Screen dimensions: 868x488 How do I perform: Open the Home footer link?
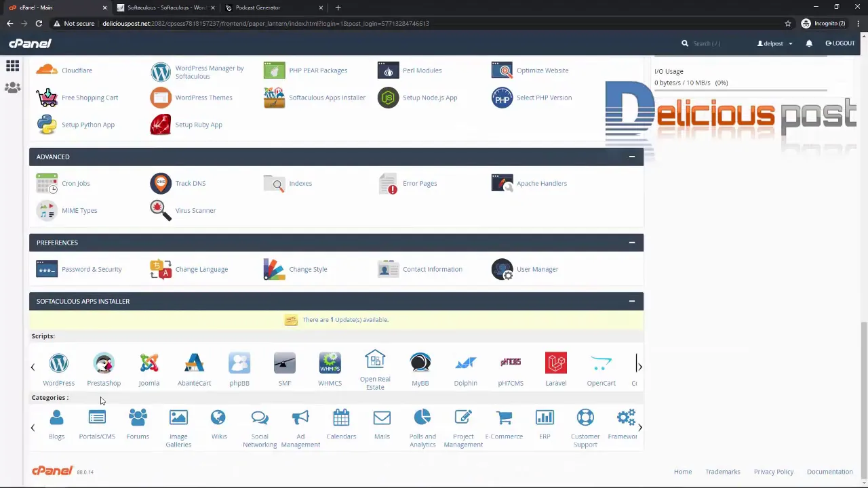click(683, 472)
